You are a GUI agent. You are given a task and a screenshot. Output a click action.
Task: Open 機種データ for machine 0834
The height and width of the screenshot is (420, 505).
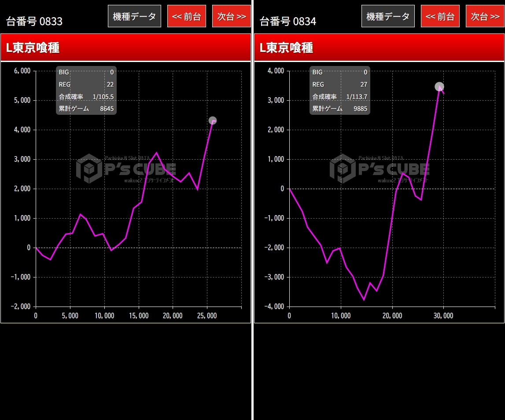(x=388, y=16)
